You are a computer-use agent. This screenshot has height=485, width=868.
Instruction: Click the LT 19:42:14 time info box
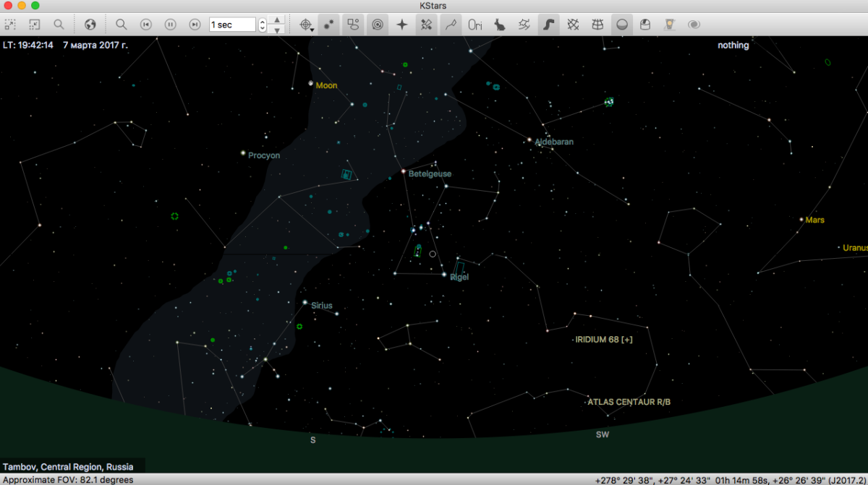64,45
